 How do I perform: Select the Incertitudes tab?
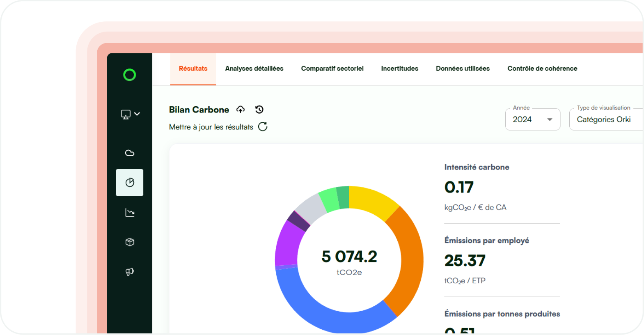[399, 69]
